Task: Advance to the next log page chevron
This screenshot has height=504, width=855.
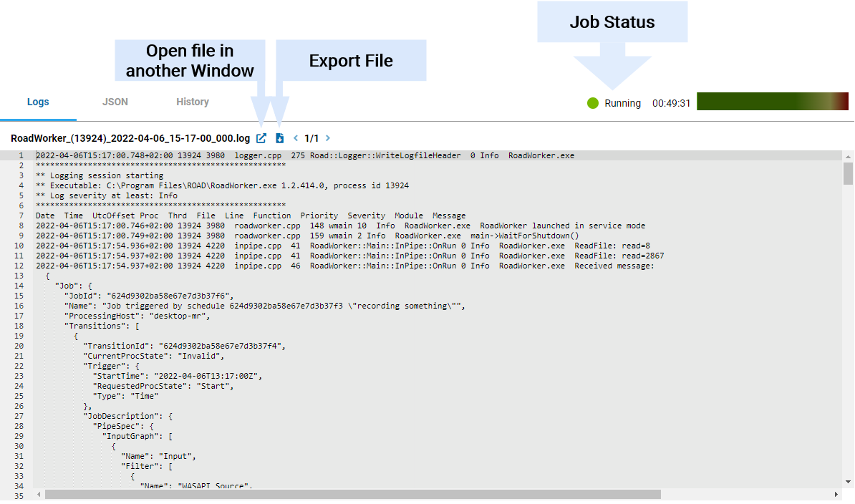Action: pyautogui.click(x=328, y=138)
